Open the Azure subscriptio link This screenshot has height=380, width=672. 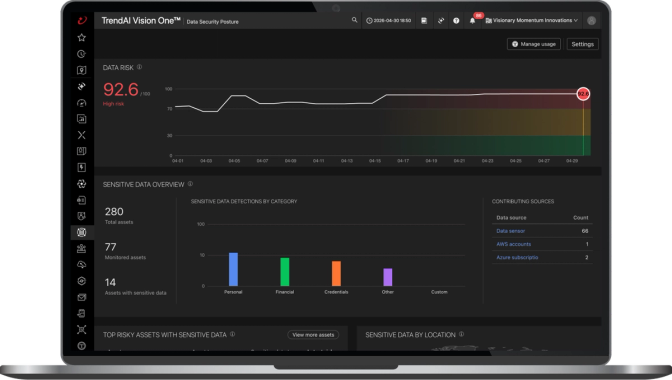(x=517, y=257)
